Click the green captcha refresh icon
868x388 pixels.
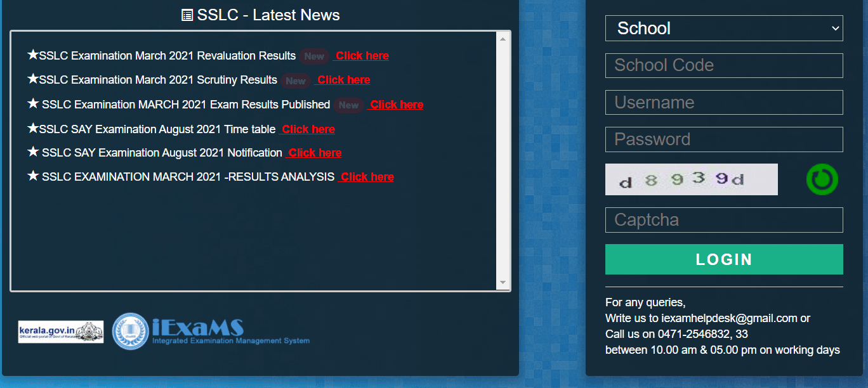point(822,179)
